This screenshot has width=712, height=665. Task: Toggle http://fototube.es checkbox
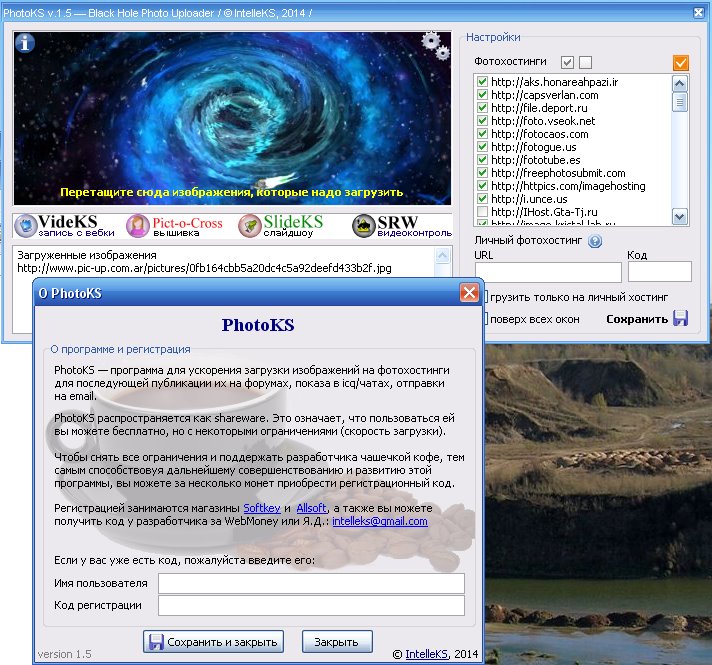pyautogui.click(x=482, y=160)
